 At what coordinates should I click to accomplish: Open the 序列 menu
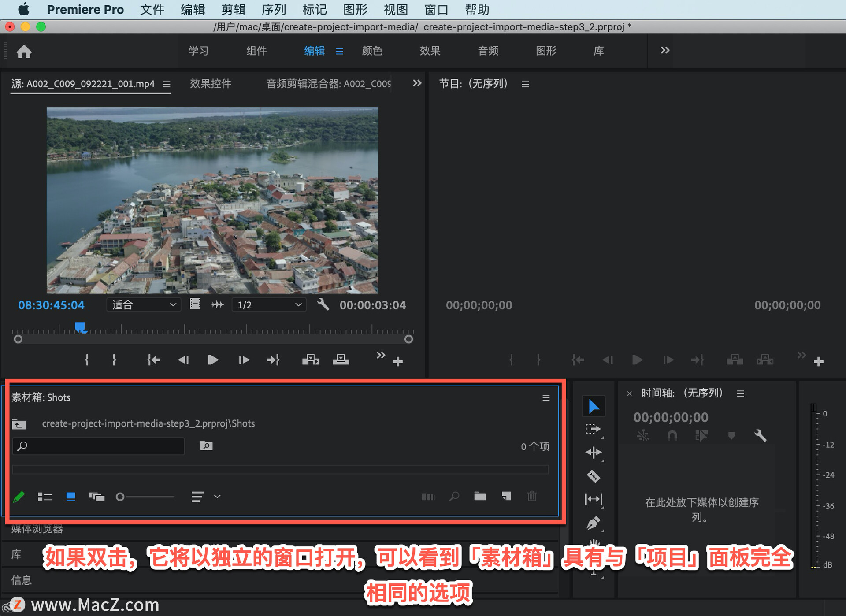click(x=274, y=9)
